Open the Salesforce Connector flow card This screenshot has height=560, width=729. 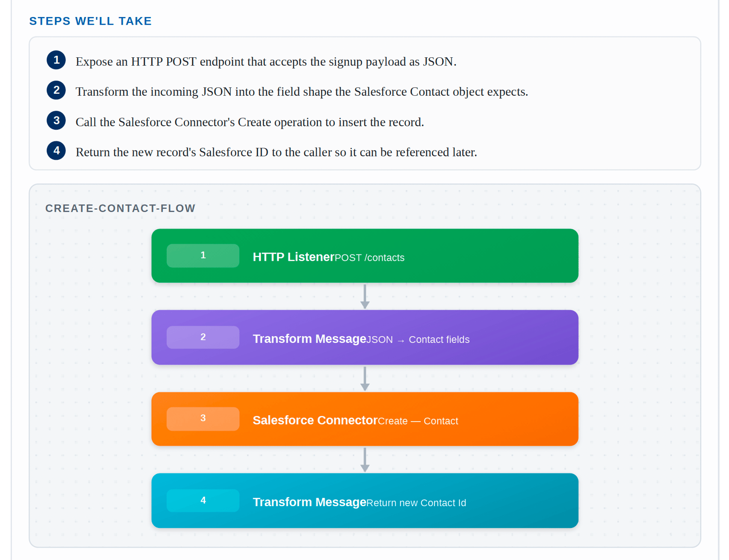click(x=364, y=419)
